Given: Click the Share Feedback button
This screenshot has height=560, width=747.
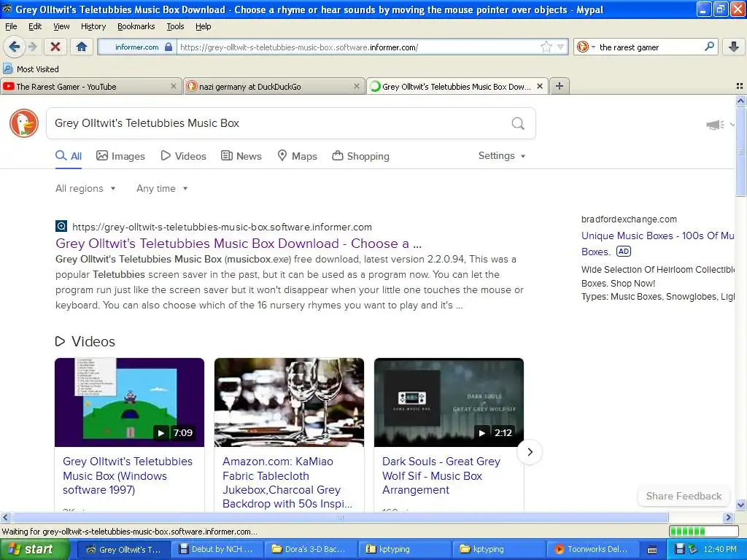Looking at the screenshot, I should pos(684,496).
